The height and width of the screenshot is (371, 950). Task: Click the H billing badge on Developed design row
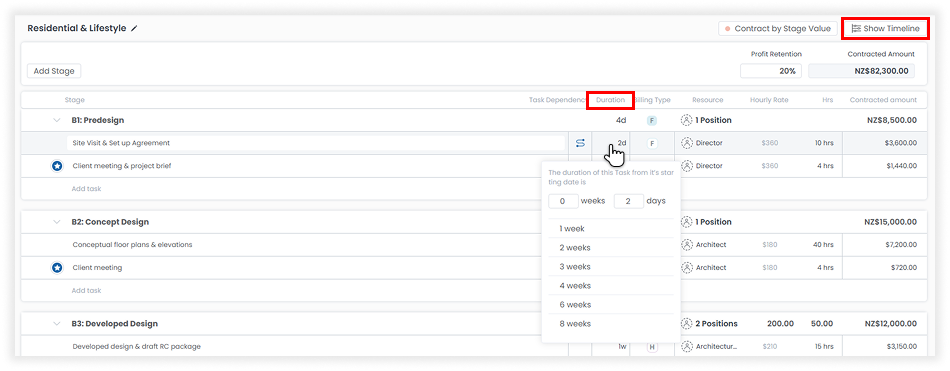pos(652,347)
